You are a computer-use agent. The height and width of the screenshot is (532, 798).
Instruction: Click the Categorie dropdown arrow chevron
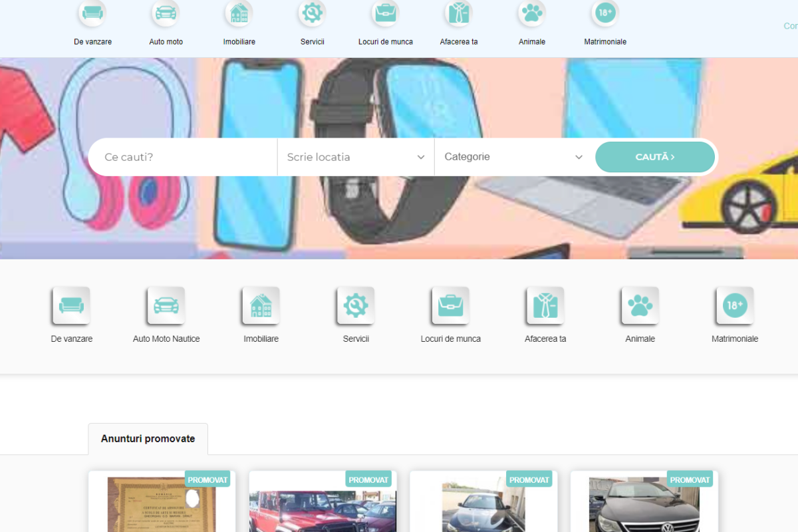(579, 158)
